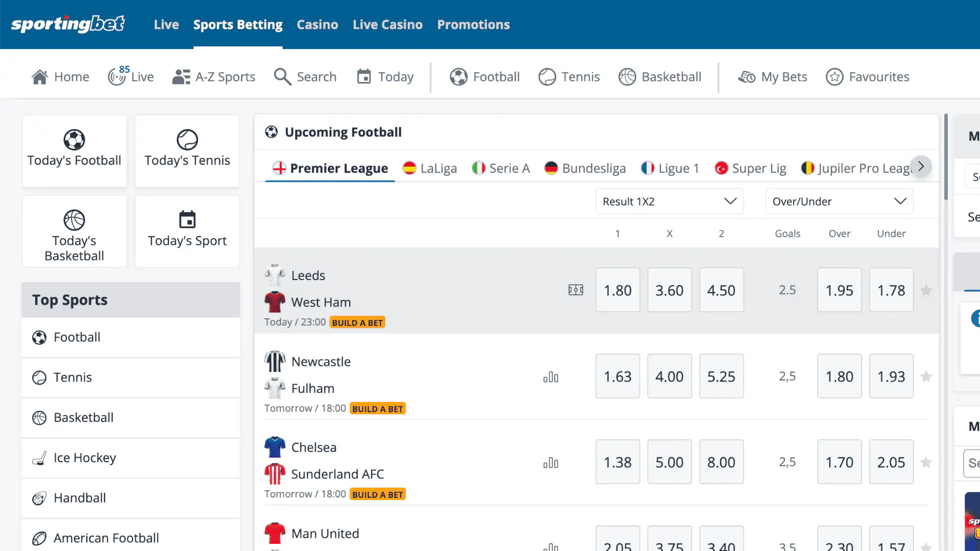Open Favourites from the navigation bar

(868, 77)
